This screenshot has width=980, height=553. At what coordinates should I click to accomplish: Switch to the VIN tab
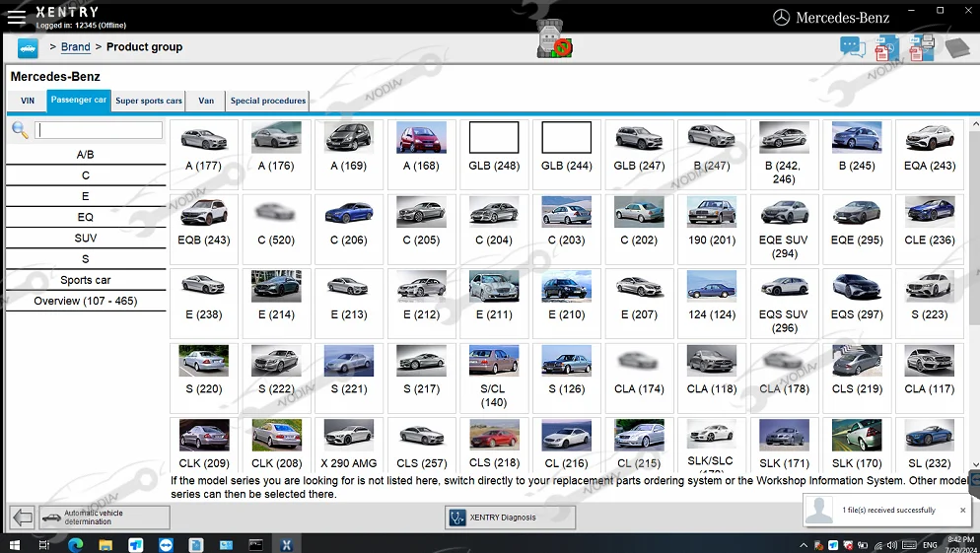[28, 101]
